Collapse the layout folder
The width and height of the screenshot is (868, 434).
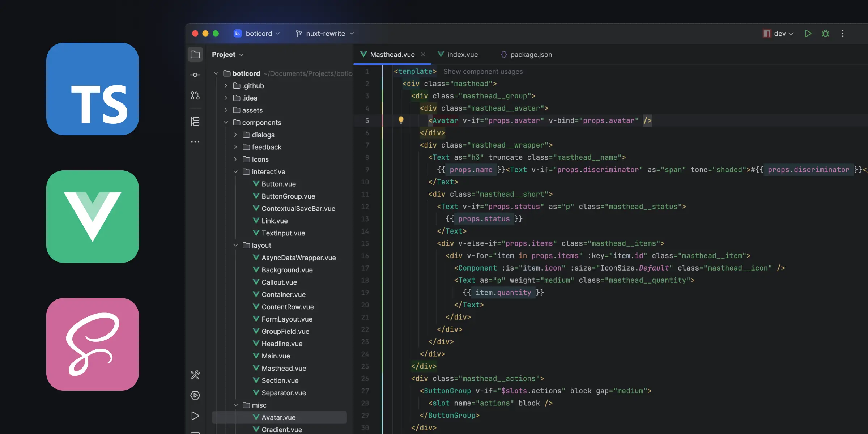tap(235, 246)
